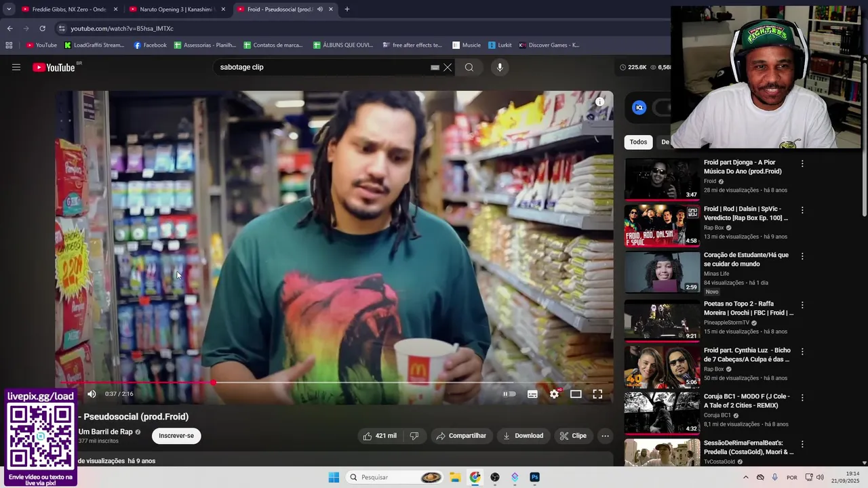Open the YouTube bookmark
This screenshot has width=868, height=488.
click(41, 45)
